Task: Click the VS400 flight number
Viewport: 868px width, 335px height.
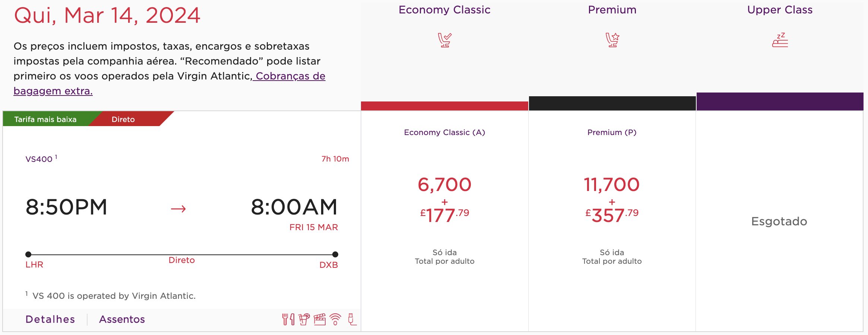Action: pyautogui.click(x=39, y=159)
